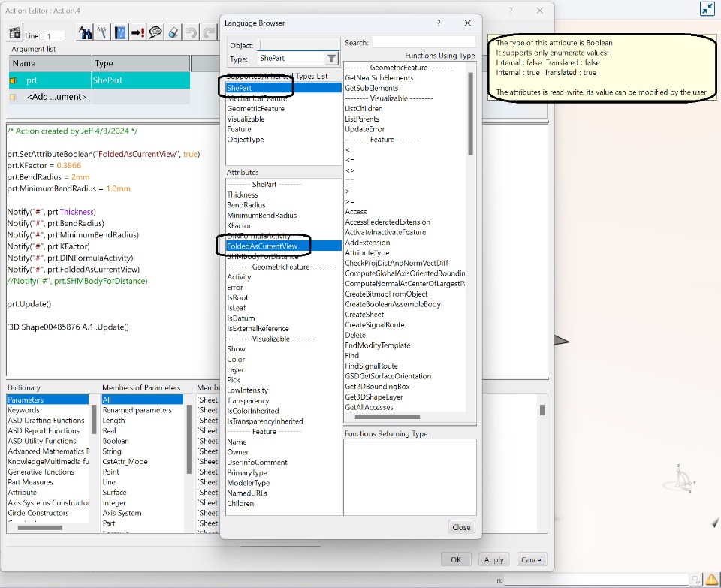Select ObjectType in the Supported Types list

(x=246, y=139)
